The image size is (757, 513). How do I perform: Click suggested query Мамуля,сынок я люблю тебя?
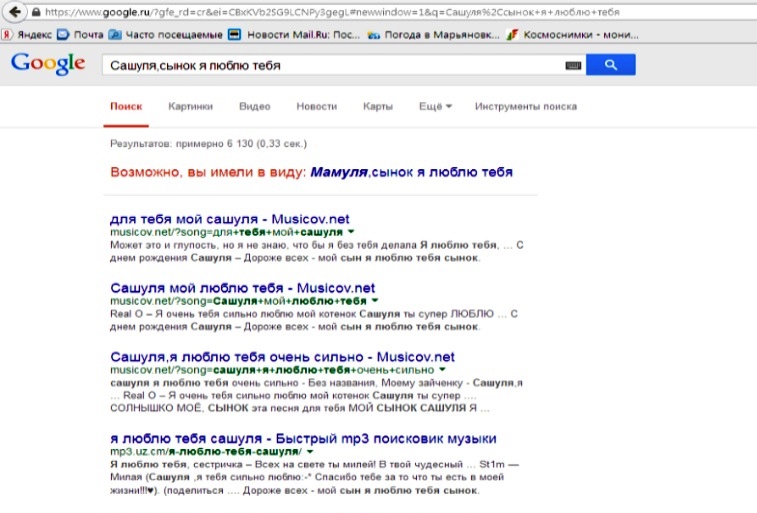(411, 172)
